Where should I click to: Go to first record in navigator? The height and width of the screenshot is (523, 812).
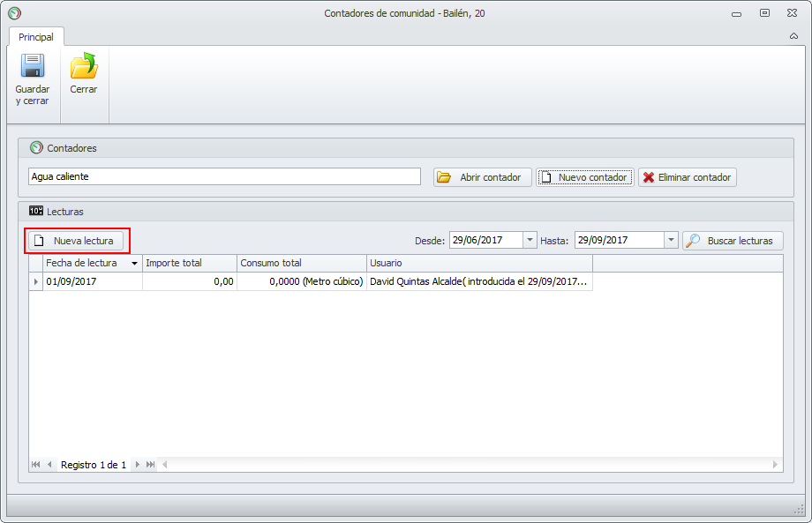tap(35, 465)
